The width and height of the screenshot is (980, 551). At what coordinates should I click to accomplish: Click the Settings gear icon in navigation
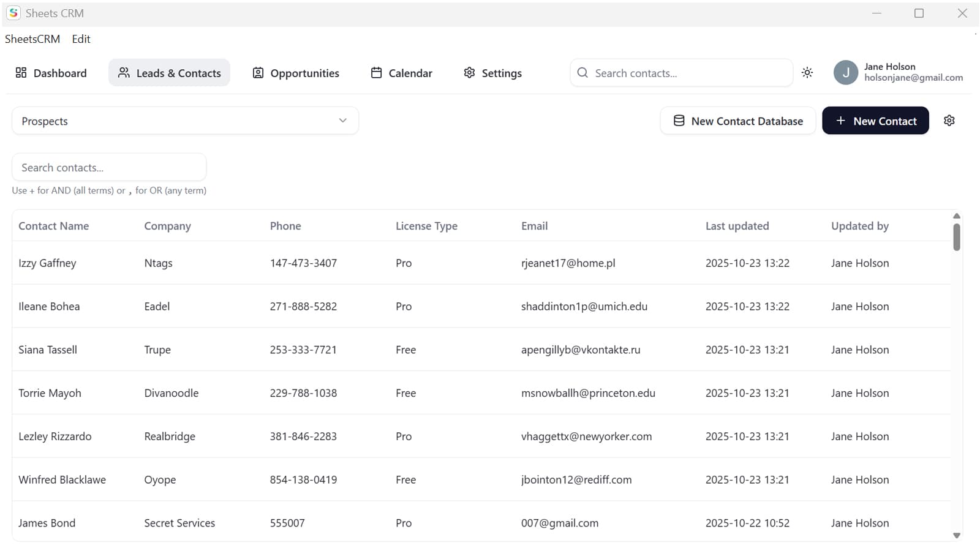click(x=469, y=73)
